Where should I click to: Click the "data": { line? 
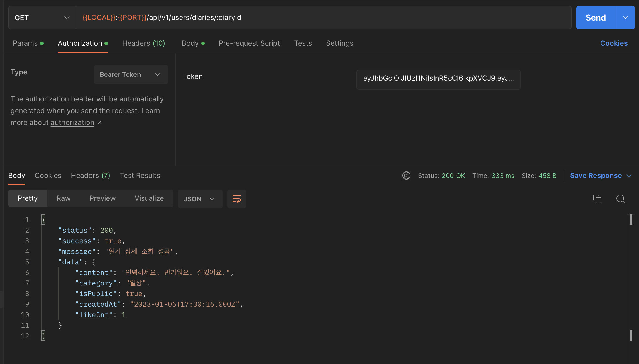(x=77, y=262)
